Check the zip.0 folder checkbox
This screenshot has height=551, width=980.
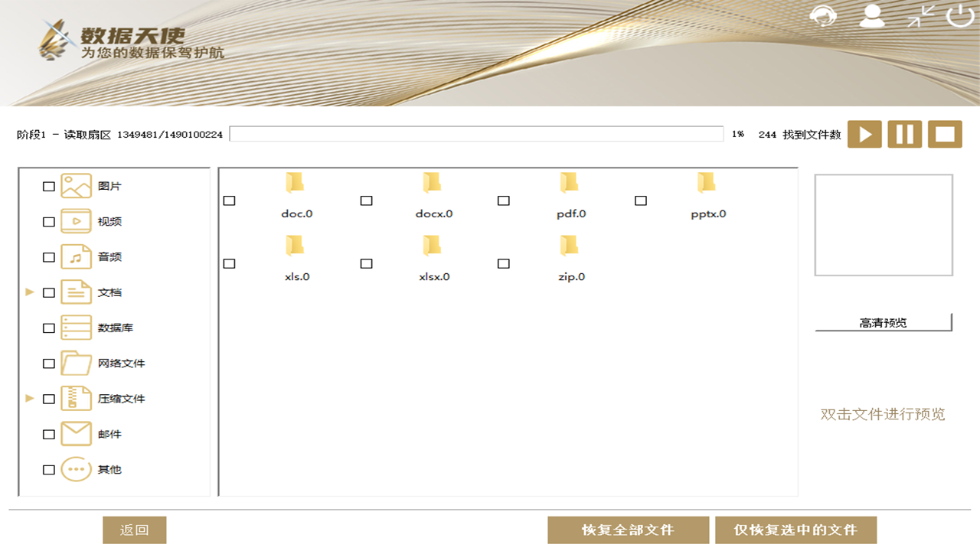[x=503, y=263]
